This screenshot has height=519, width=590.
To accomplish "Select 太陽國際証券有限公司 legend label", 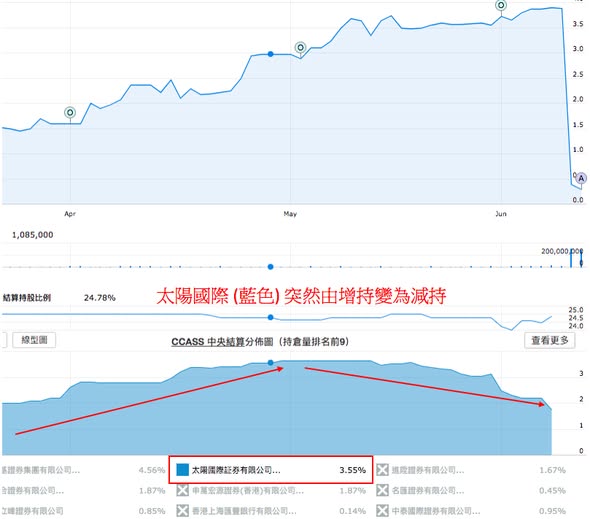I will (x=236, y=470).
